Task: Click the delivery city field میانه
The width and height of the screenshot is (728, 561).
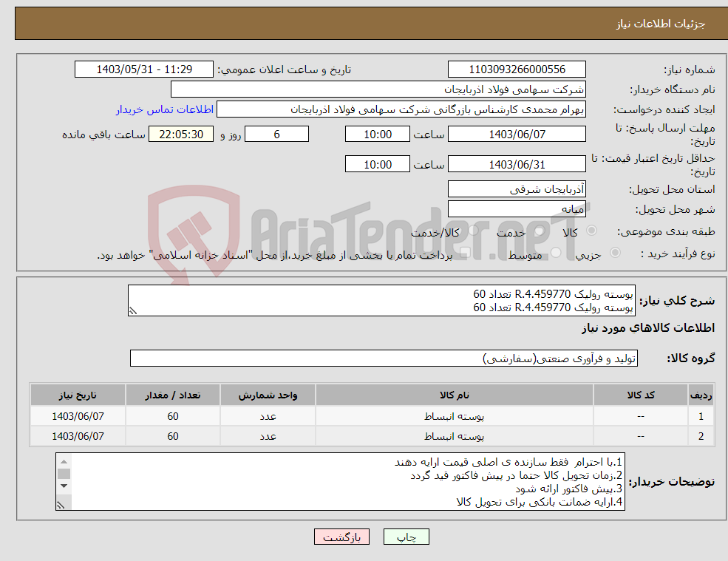Action: (x=517, y=209)
